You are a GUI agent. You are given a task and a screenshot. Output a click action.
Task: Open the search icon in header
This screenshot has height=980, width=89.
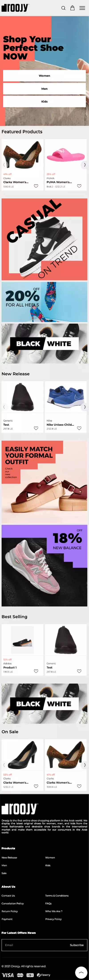(63, 8)
